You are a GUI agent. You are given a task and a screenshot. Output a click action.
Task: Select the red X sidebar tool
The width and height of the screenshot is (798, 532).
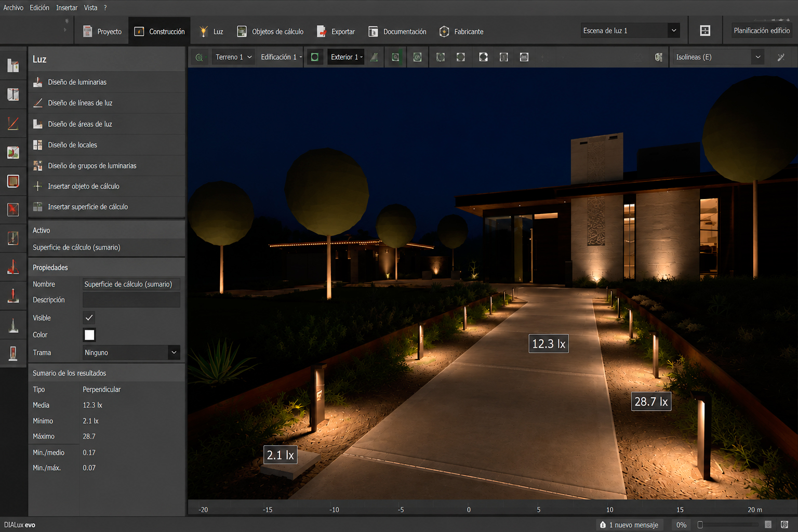click(13, 209)
